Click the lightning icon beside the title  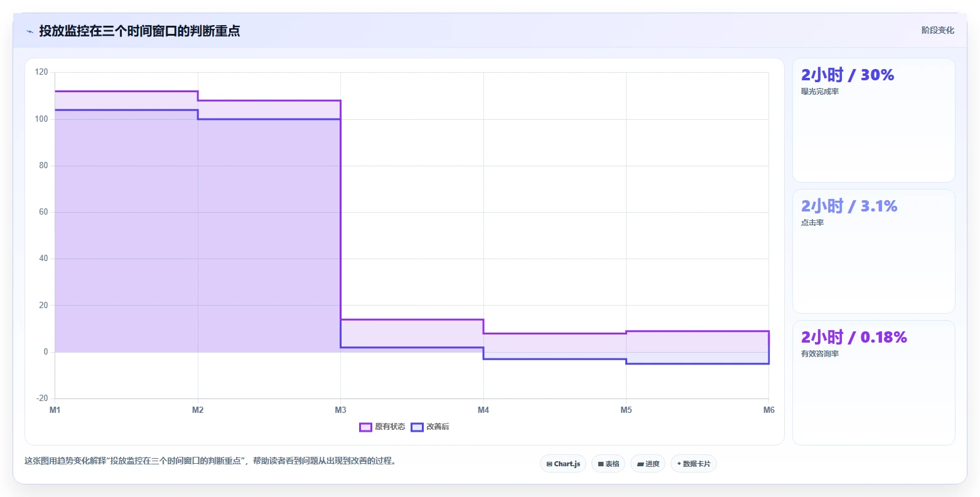coord(30,31)
